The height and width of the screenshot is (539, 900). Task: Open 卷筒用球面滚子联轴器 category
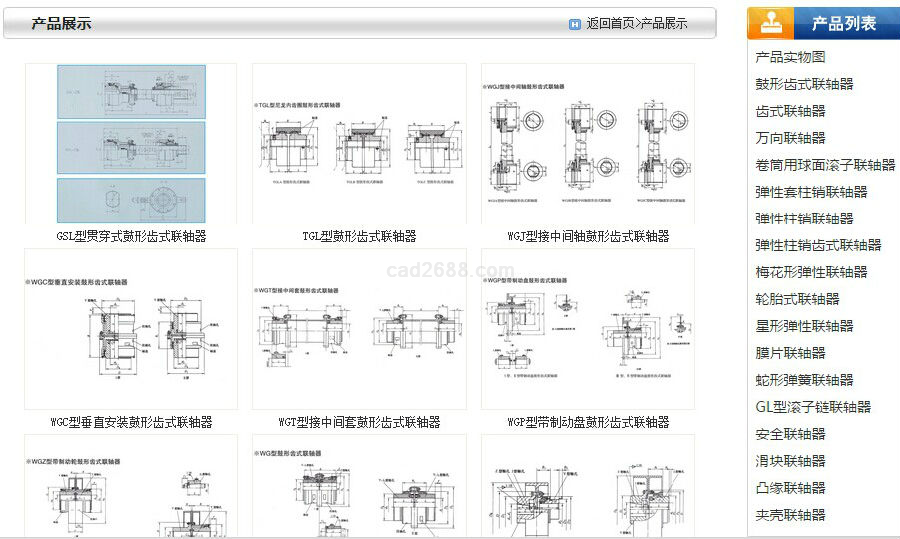[825, 165]
